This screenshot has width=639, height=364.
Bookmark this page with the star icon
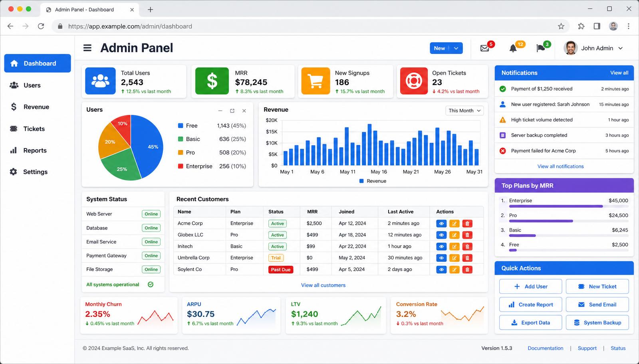561,26
